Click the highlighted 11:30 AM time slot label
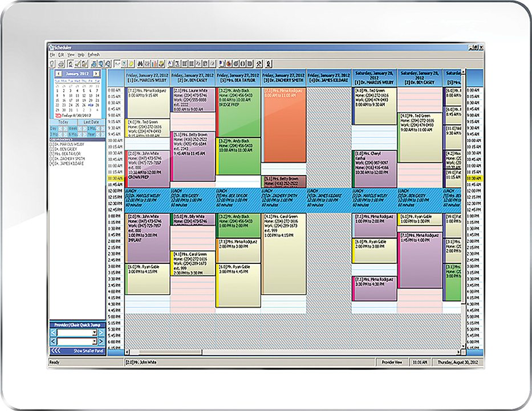The width and height of the screenshot is (532, 411). 115,178
